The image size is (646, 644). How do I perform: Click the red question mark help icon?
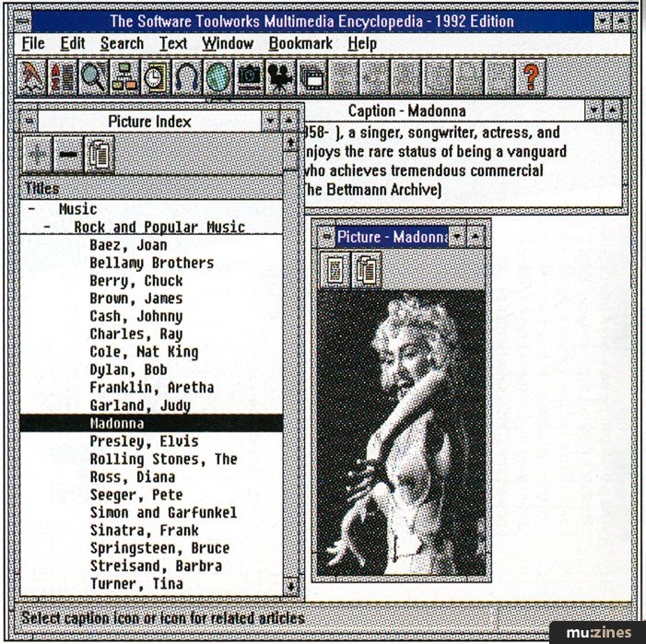(x=531, y=77)
